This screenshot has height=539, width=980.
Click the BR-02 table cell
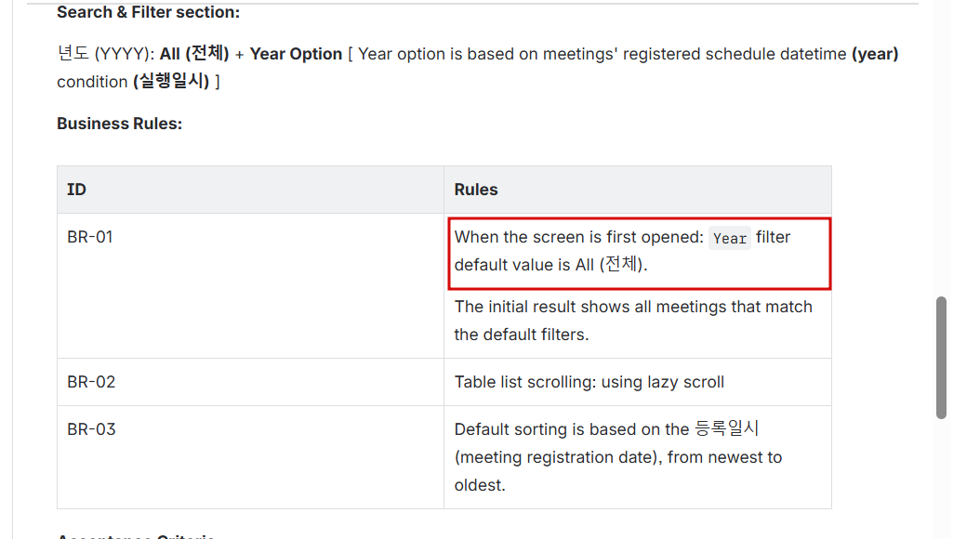click(x=91, y=382)
